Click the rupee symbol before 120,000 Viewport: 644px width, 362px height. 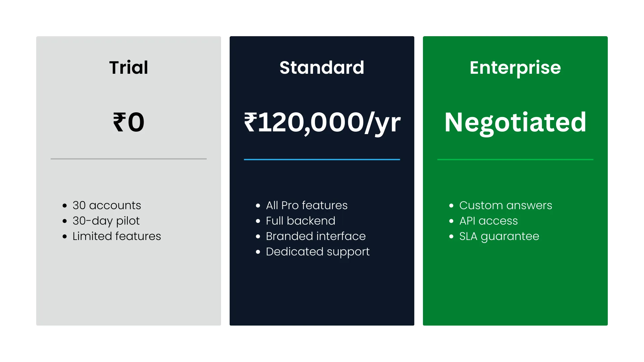[250, 122]
